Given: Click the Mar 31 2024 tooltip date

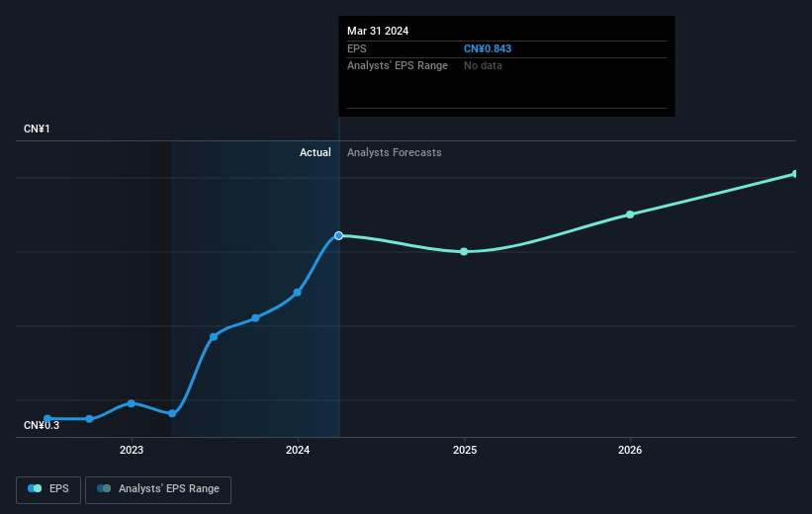Looking at the screenshot, I should click(378, 31).
